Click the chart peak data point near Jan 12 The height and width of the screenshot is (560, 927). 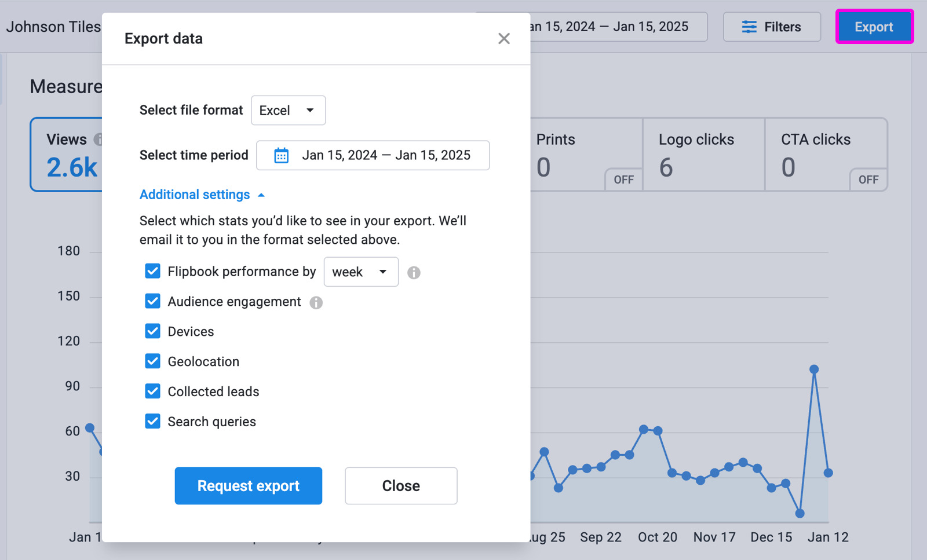tap(814, 369)
